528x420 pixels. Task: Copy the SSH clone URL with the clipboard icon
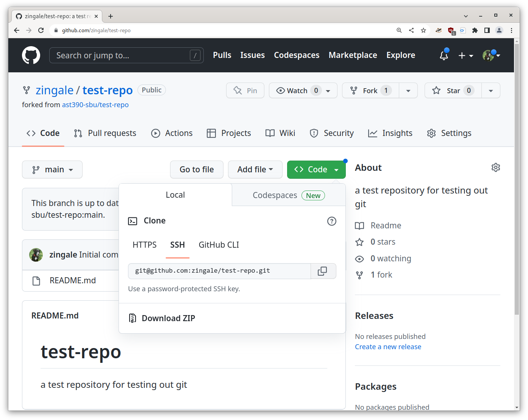click(323, 271)
